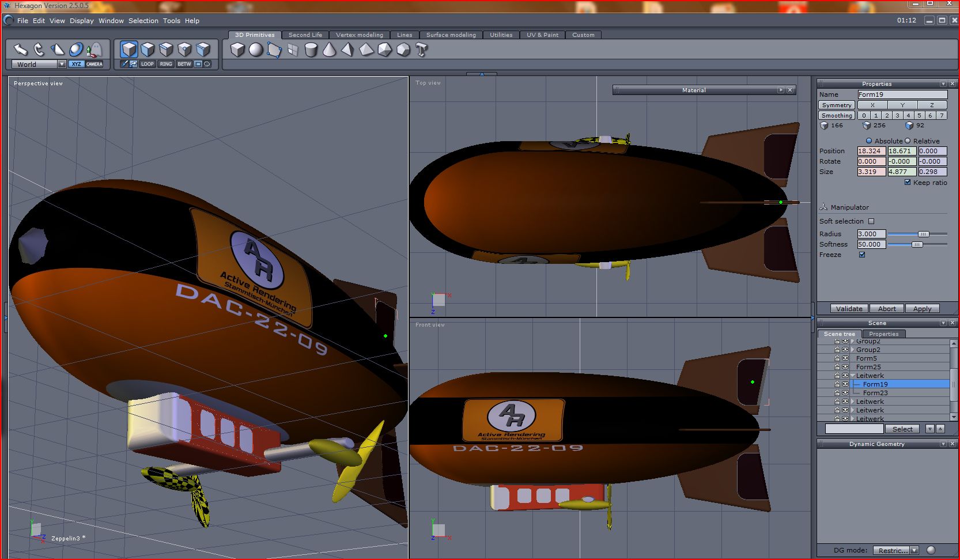Click the Symmetry button

pos(837,105)
